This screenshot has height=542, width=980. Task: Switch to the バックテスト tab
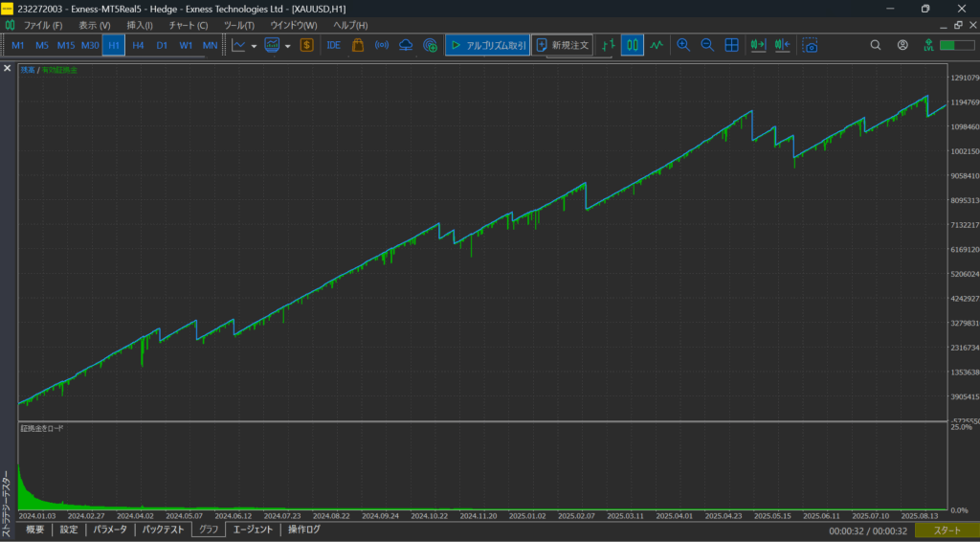(x=163, y=530)
